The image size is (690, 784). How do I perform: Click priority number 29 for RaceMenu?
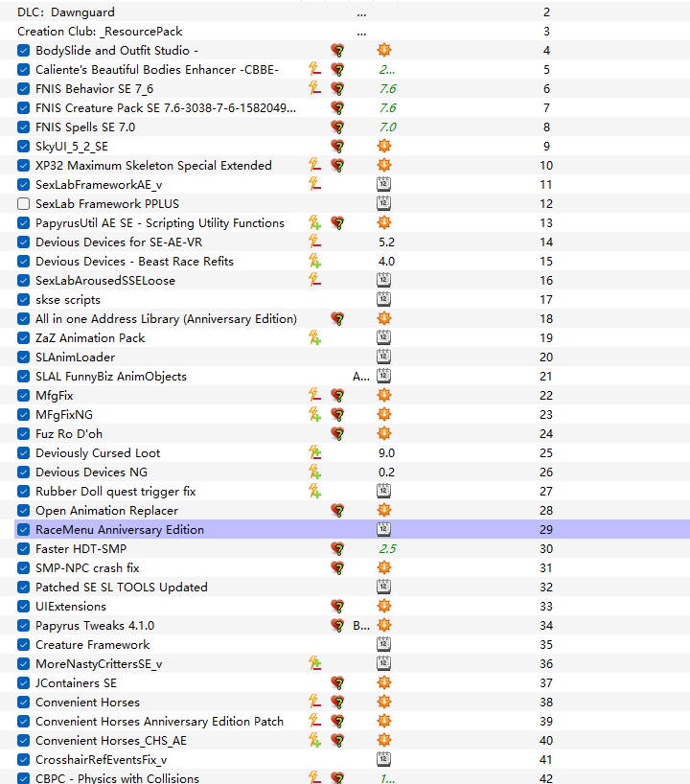pyautogui.click(x=546, y=529)
